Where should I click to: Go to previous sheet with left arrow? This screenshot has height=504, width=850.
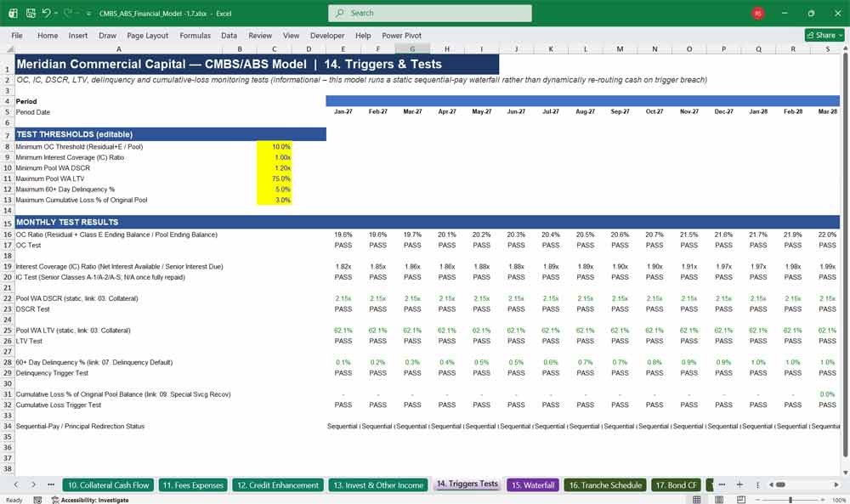[16, 485]
